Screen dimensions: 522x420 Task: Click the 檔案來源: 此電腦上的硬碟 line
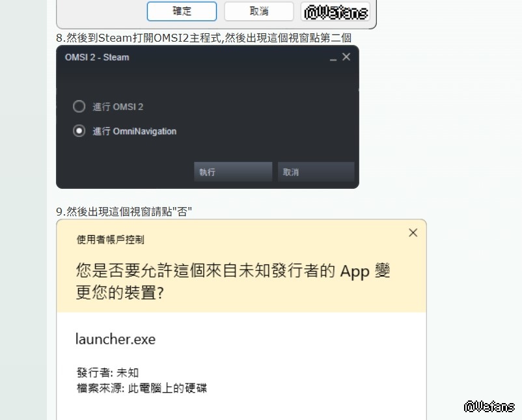tap(142, 388)
